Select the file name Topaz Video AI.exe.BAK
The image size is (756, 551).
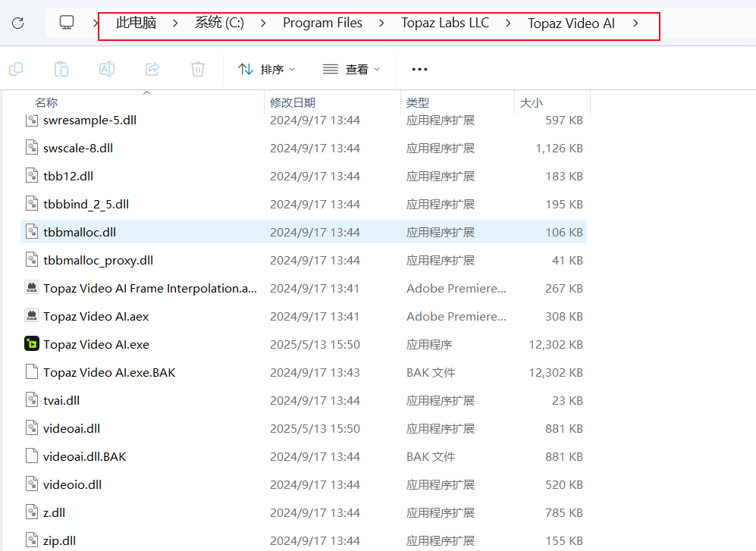[109, 372]
